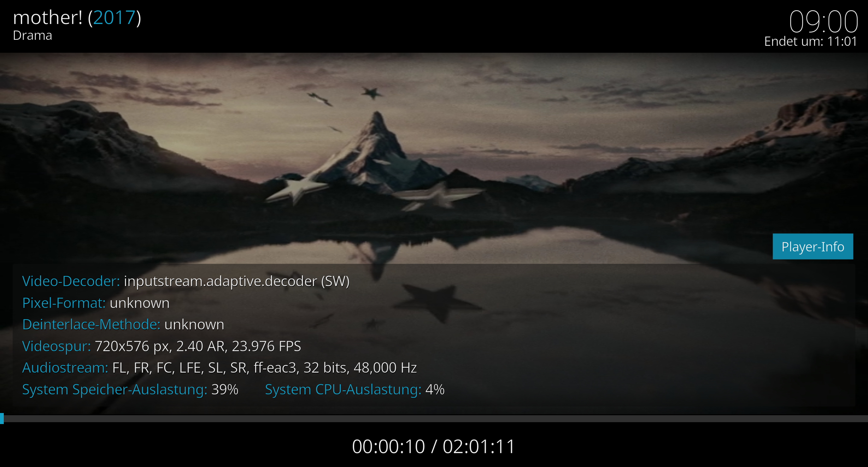Select the release year 2017

pyautogui.click(x=114, y=17)
